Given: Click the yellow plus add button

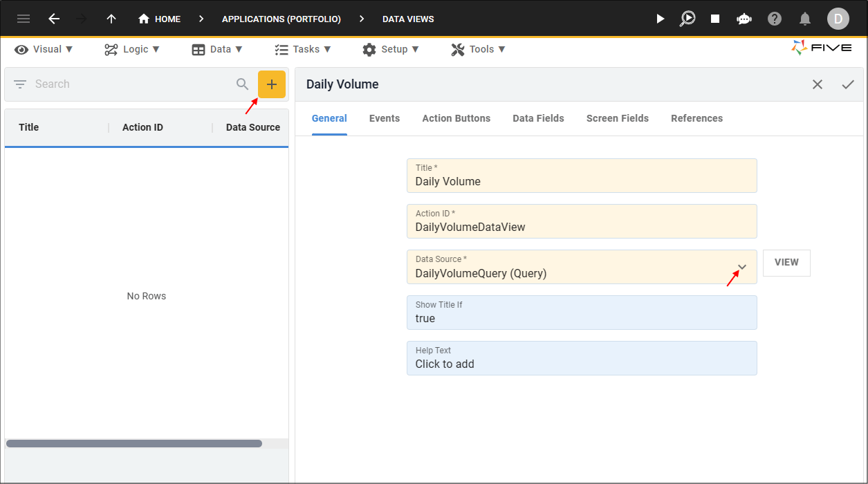Looking at the screenshot, I should pyautogui.click(x=272, y=84).
